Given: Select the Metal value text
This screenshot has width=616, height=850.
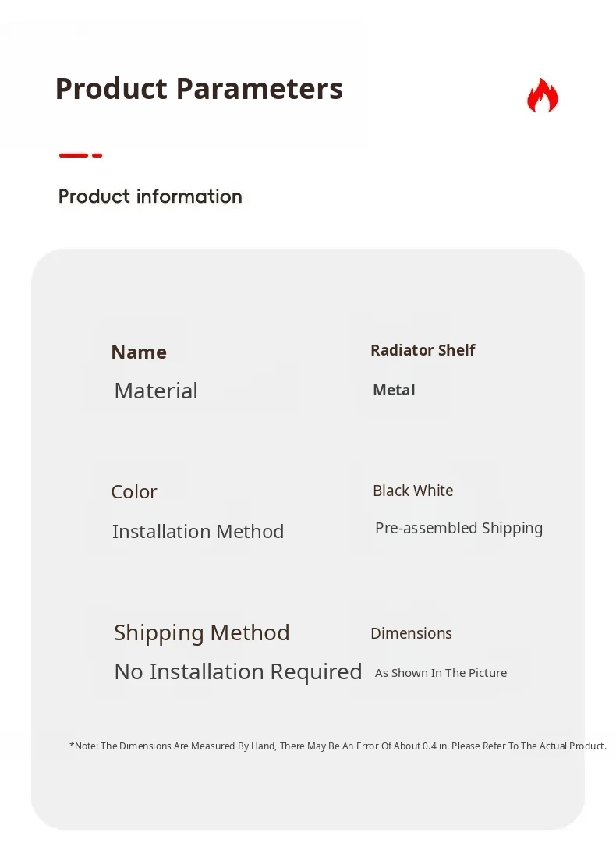Looking at the screenshot, I should coord(394,390).
